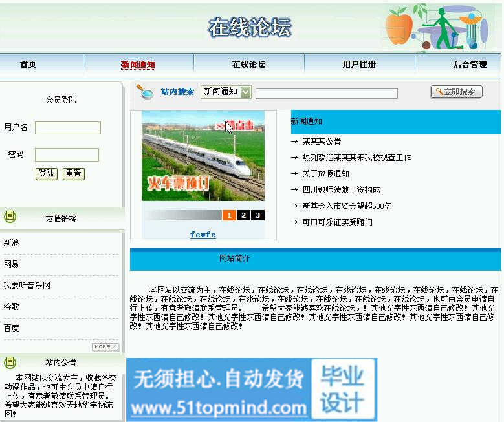Switch to slide 2 of the slideshow
The image size is (504, 422).
pos(243,215)
